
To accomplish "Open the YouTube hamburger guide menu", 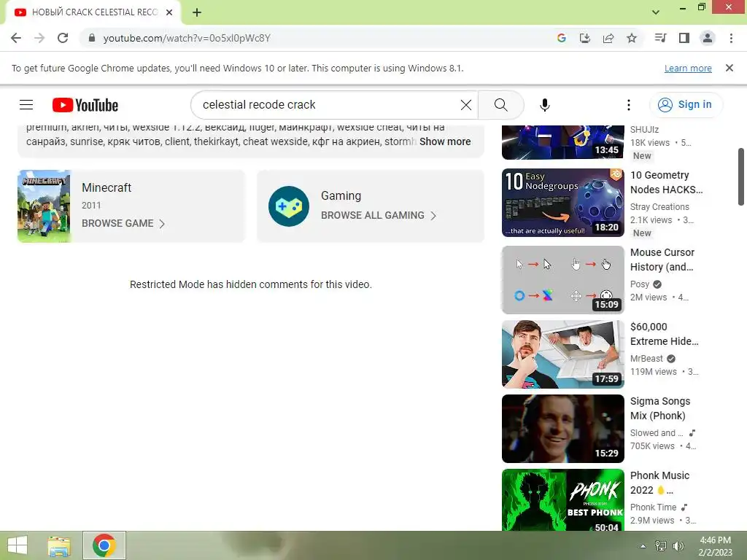I will pyautogui.click(x=26, y=105).
